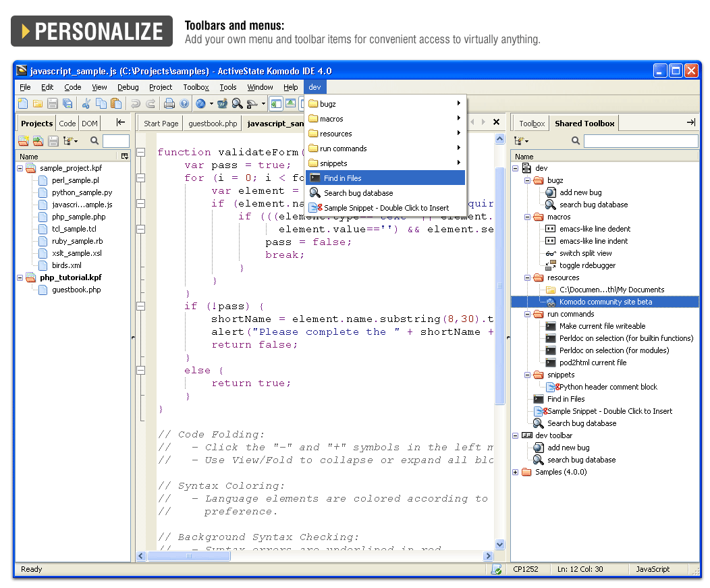
Task: Fold the else code block
Action: (141, 371)
